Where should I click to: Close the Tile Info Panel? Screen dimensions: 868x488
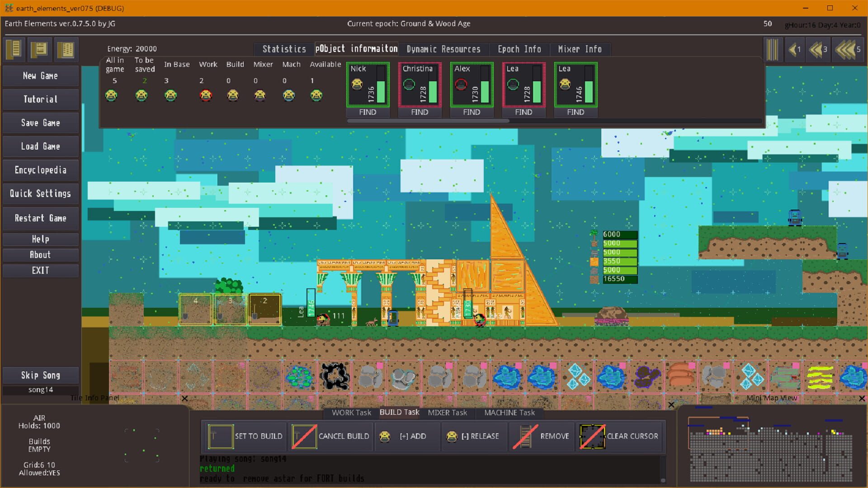pyautogui.click(x=184, y=399)
